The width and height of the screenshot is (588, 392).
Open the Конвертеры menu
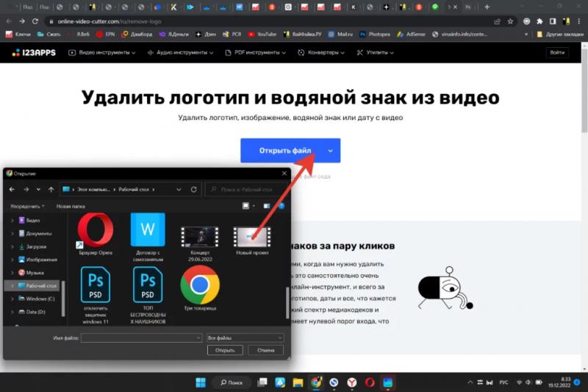click(321, 52)
